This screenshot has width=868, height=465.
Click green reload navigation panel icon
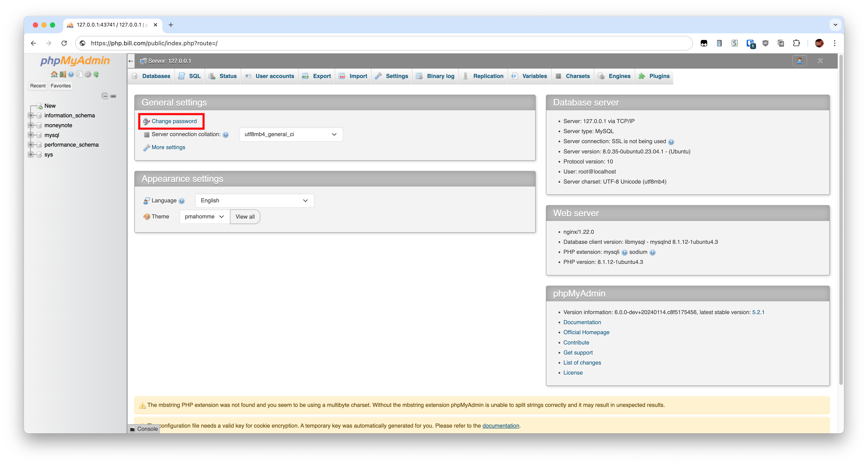point(96,74)
